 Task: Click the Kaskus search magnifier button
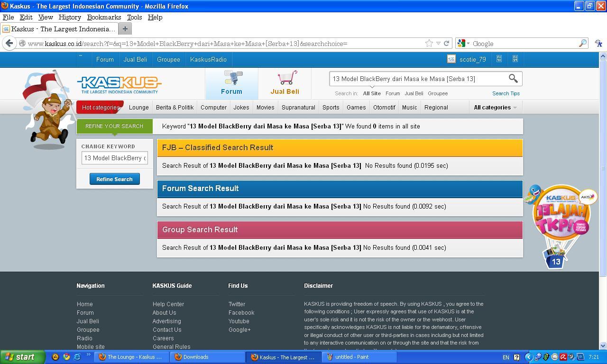(513, 79)
